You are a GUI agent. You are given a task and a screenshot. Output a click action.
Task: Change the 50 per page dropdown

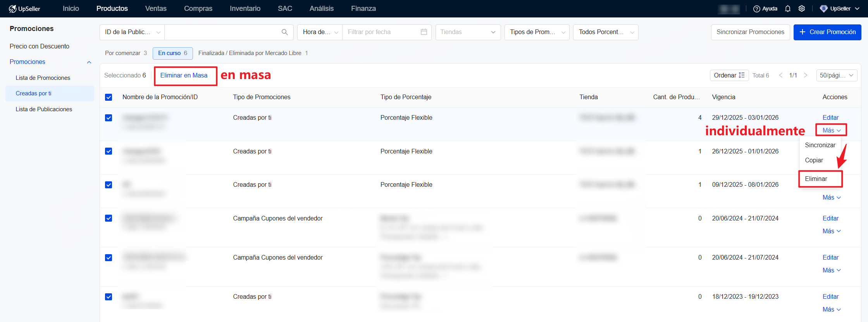coord(836,75)
